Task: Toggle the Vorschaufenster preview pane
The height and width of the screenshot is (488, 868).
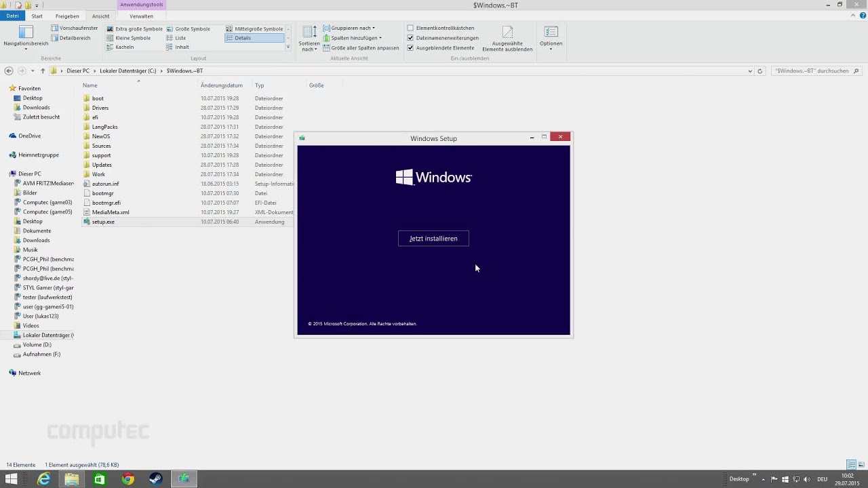Action: tap(75, 28)
